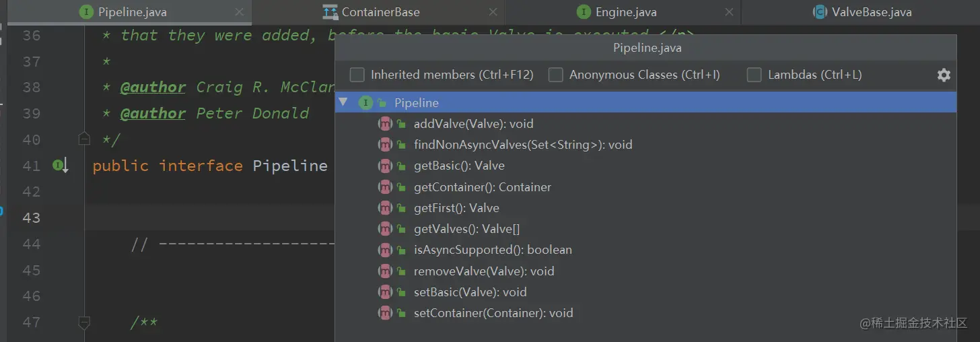Enable the Lambdas checkbox
The image size is (980, 342).
755,75
